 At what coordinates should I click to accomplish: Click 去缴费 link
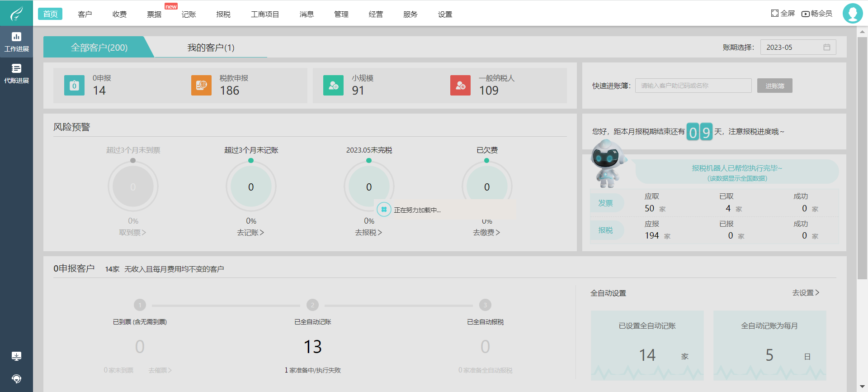(486, 232)
